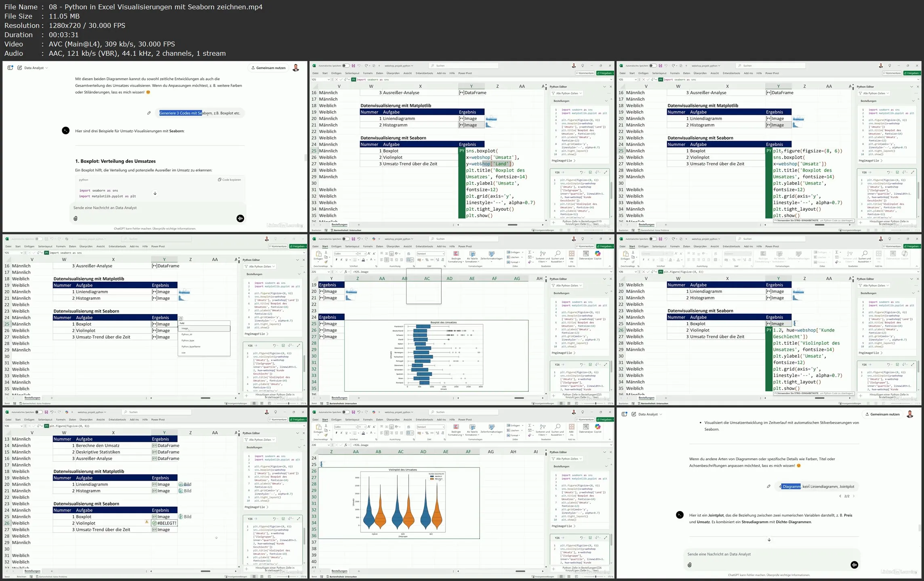Click warning icon beside the #BELEGT! cell
Image resolution: width=924 pixels, height=581 pixels.
click(147, 522)
